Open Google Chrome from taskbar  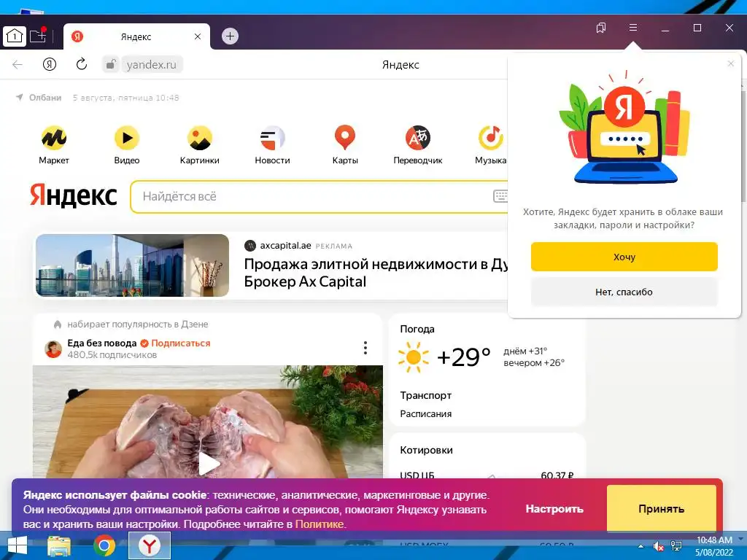click(x=104, y=545)
